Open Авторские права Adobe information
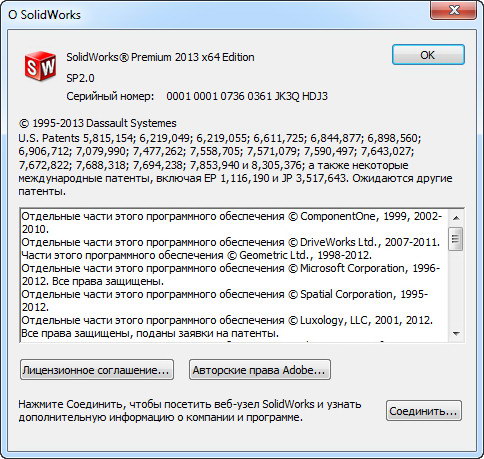Image resolution: width=484 pixels, height=459 pixels. 260,370
